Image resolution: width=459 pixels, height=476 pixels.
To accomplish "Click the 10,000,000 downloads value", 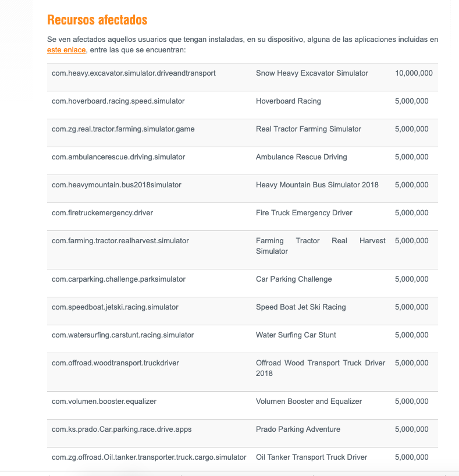I will coord(414,73).
